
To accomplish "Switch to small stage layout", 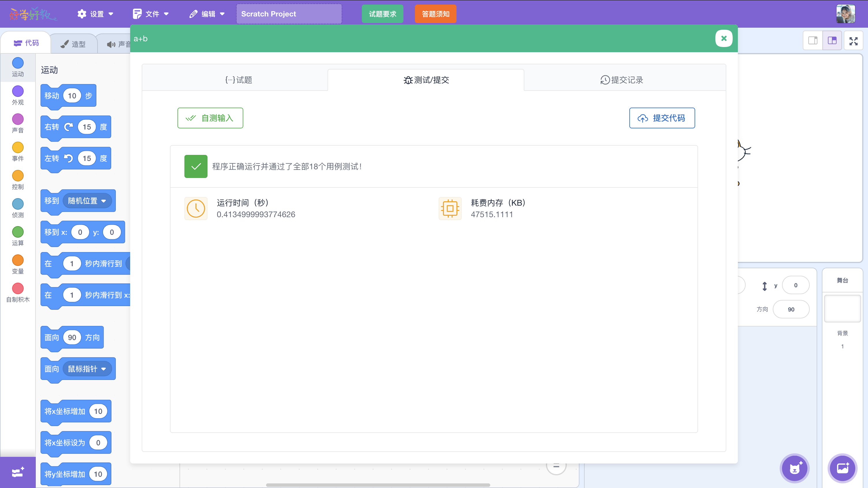I will click(813, 41).
